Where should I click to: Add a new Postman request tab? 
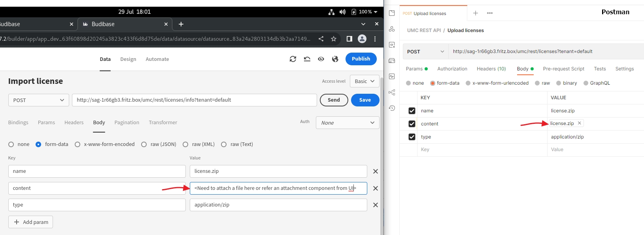pyautogui.click(x=476, y=13)
